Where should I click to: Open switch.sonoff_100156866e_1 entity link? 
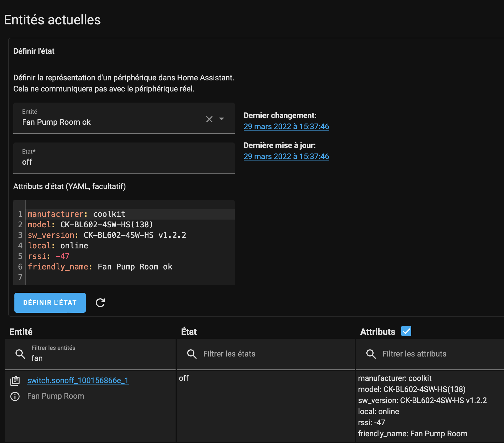coord(78,380)
